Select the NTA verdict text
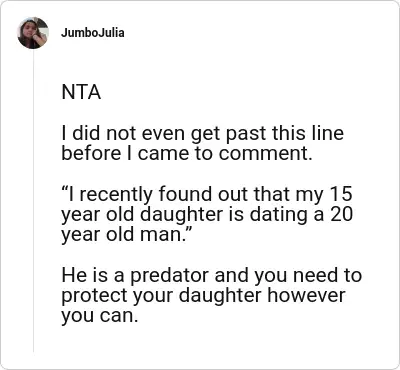 (81, 92)
